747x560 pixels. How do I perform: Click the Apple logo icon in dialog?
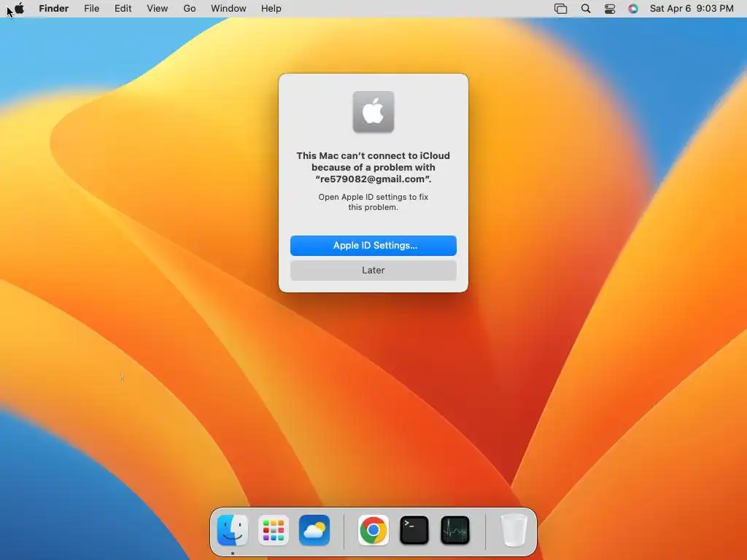[373, 112]
